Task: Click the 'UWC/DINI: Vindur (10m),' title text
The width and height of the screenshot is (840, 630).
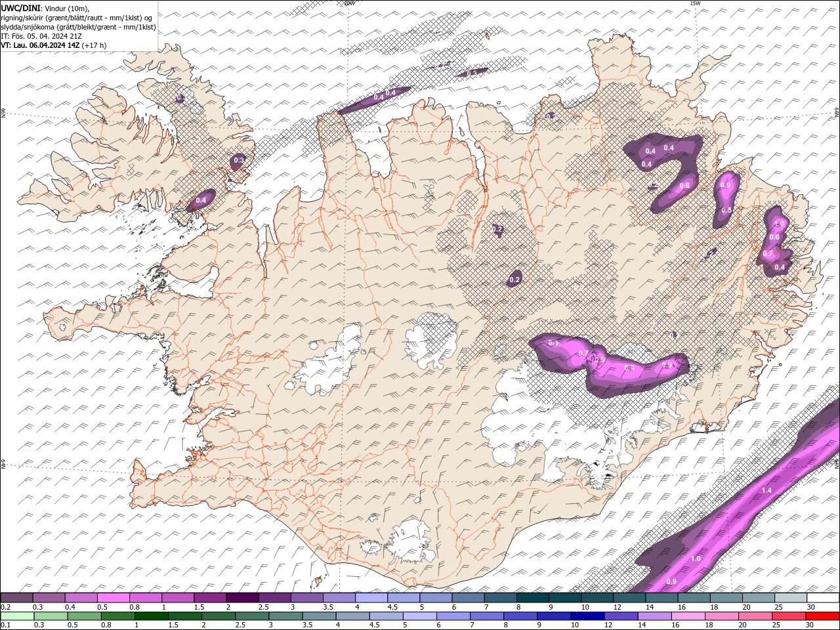Action: pos(45,8)
